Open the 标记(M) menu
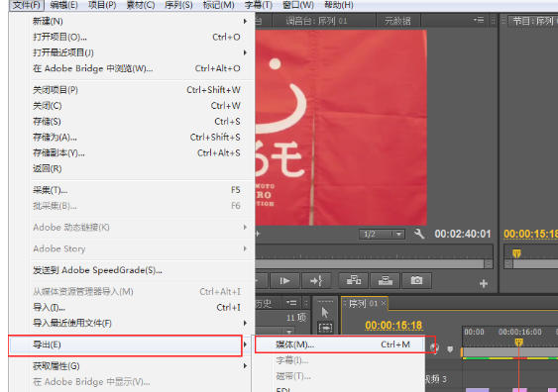The image size is (558, 392). click(218, 5)
